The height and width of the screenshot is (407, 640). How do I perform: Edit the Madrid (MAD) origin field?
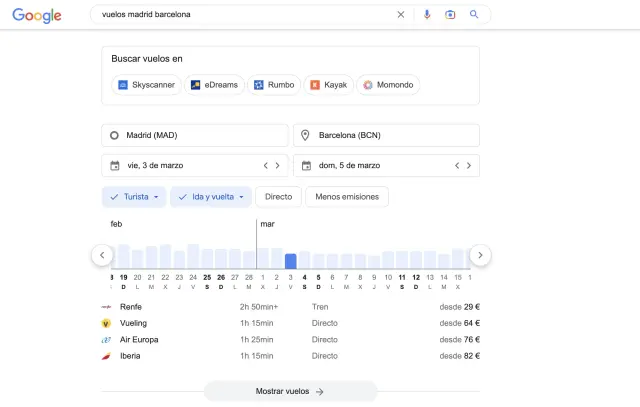coord(195,135)
